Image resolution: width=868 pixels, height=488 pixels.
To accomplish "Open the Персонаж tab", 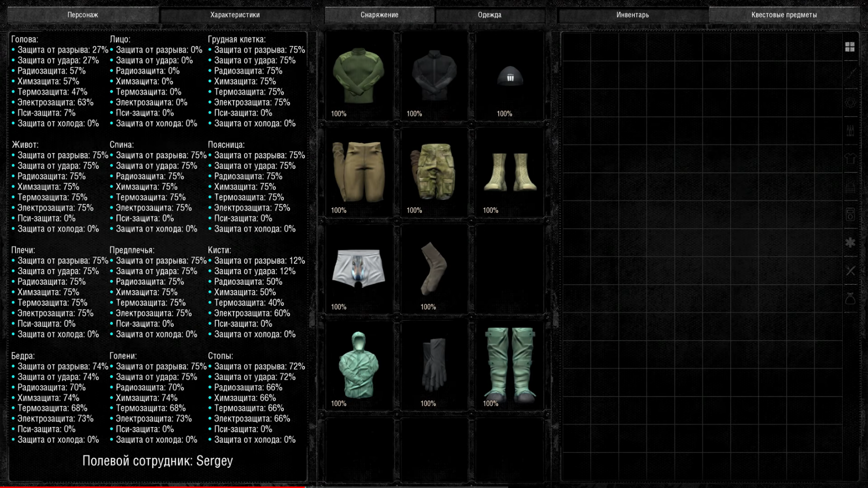I will 83,15.
